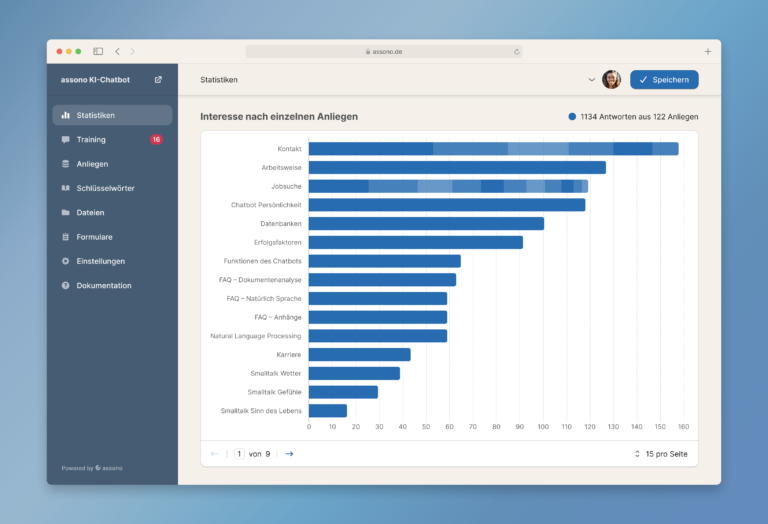This screenshot has height=524, width=768.
Task: Click the page number field showing 1
Action: (x=239, y=454)
